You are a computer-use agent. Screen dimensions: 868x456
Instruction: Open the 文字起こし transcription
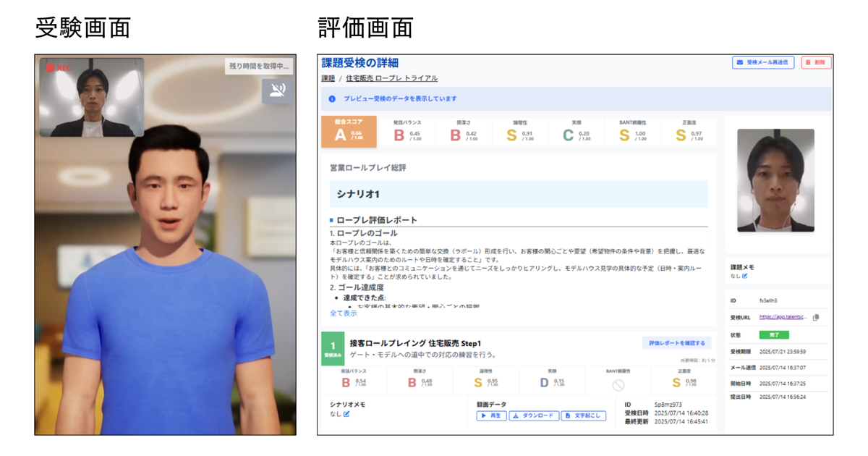pos(582,414)
